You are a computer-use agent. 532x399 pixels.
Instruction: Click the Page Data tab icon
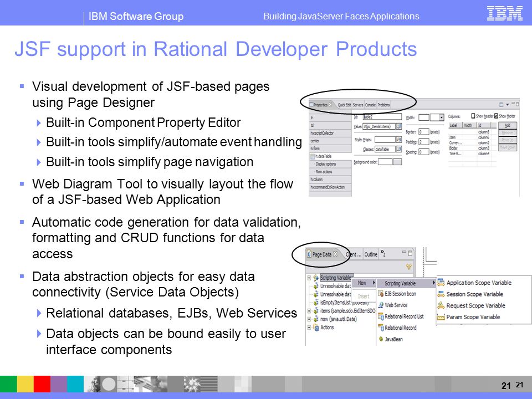(309, 254)
